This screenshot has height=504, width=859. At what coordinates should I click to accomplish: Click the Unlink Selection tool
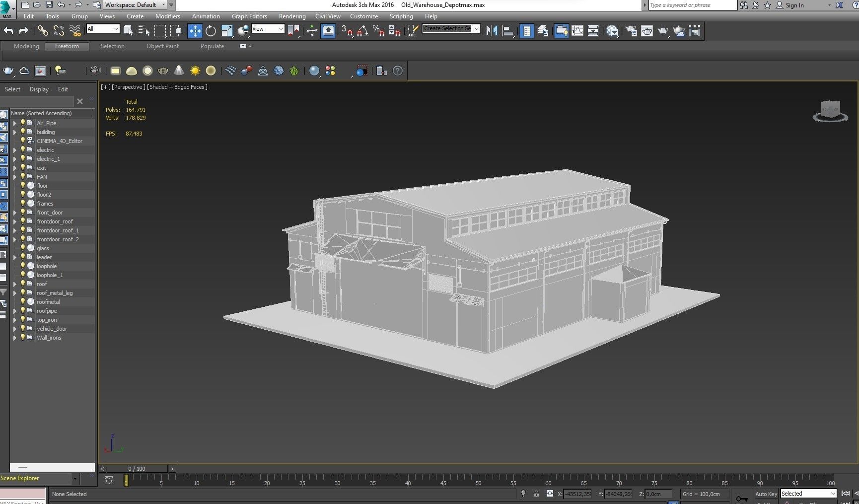click(59, 31)
